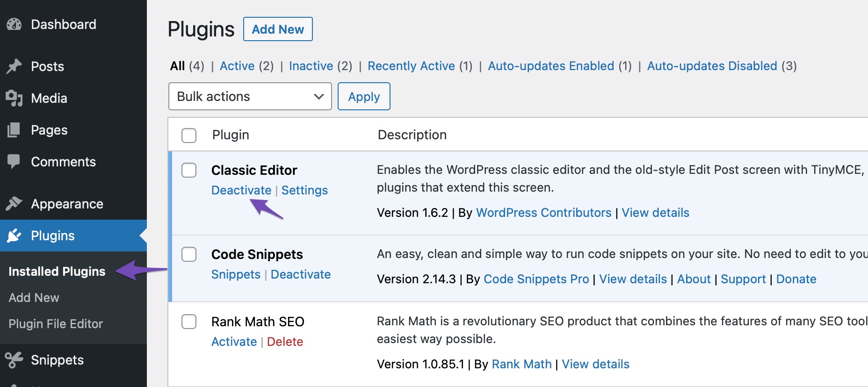
Task: Toggle the select-all plugins checkbox
Action: (x=189, y=136)
